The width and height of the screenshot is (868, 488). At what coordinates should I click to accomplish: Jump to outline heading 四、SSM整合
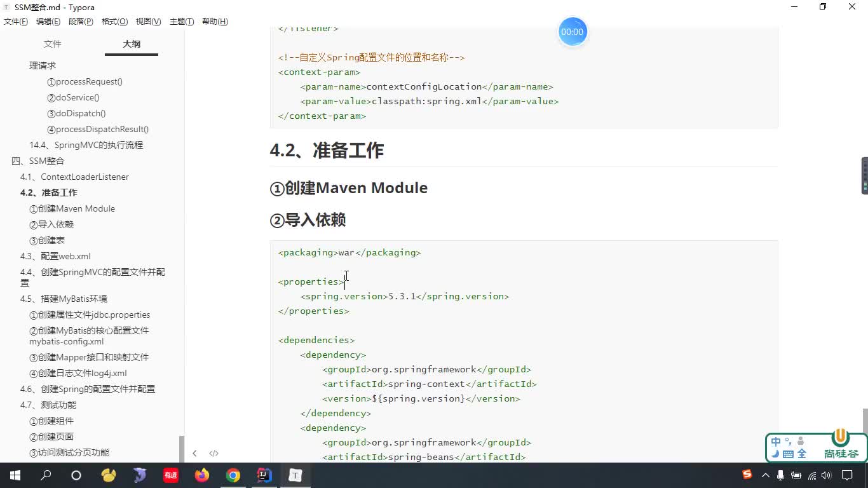(38, 161)
